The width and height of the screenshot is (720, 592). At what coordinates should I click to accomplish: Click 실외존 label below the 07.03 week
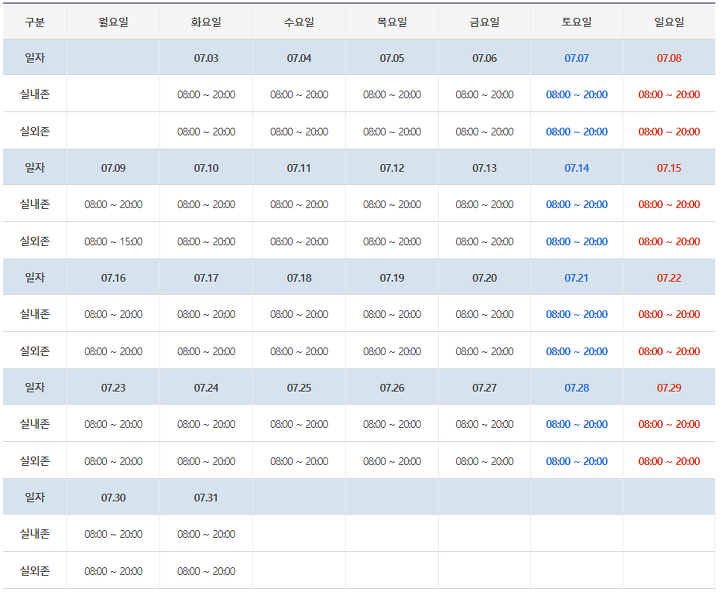coord(35,131)
